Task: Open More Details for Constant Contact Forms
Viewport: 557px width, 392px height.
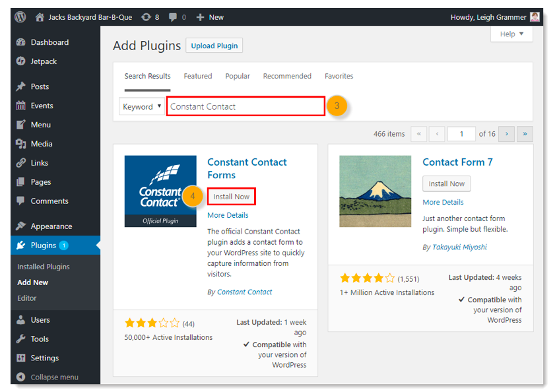Action: [x=228, y=215]
